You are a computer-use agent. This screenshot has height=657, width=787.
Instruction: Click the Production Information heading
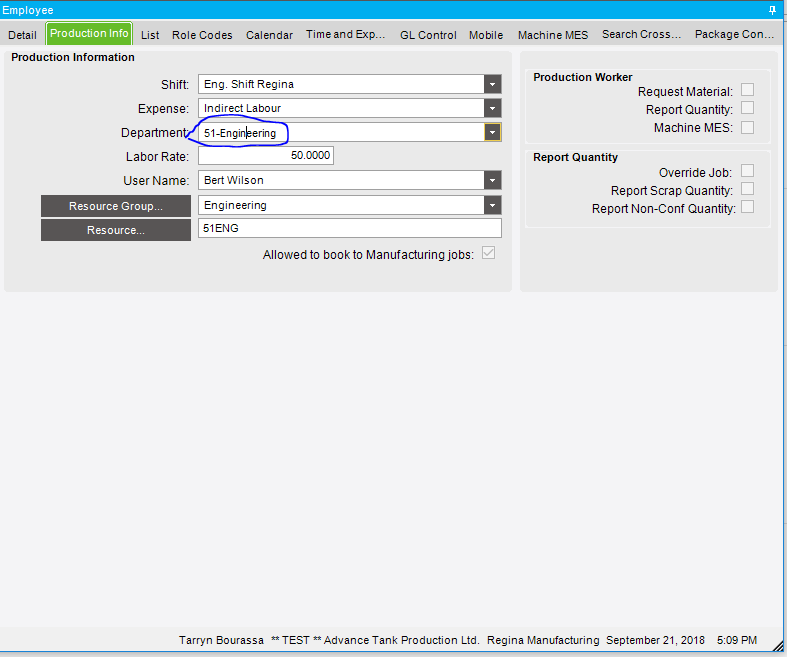pos(73,57)
